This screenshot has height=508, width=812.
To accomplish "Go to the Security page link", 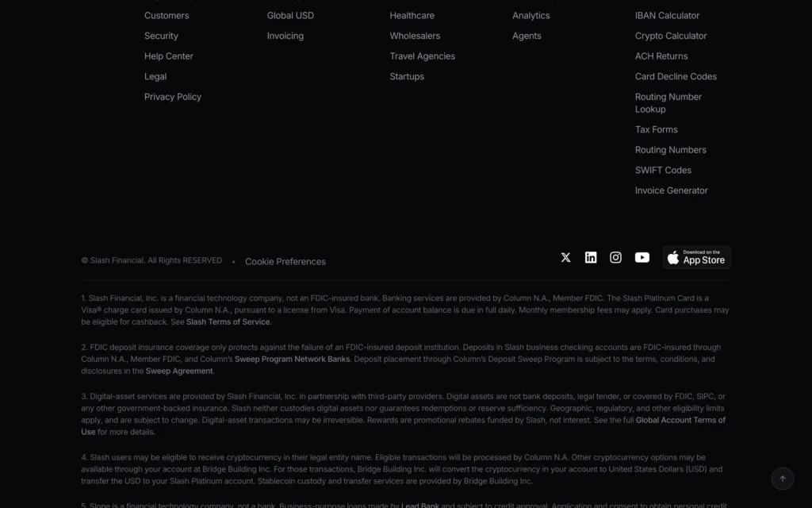I will pyautogui.click(x=161, y=36).
